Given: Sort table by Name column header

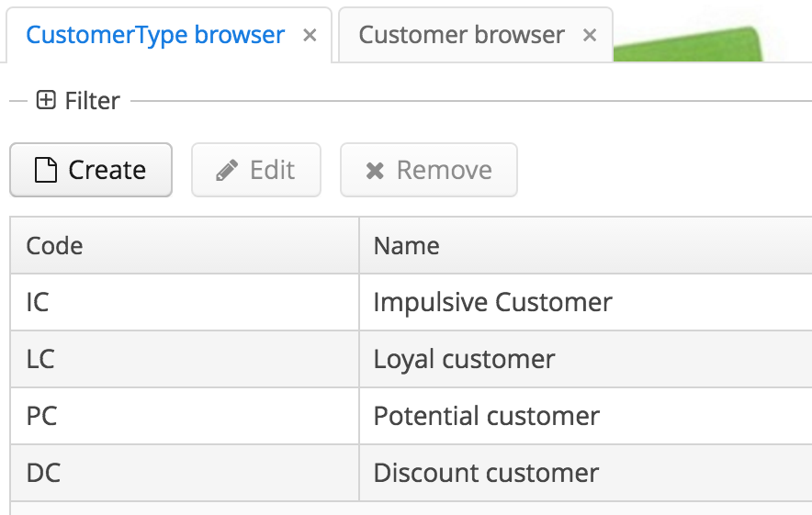Looking at the screenshot, I should [586, 245].
